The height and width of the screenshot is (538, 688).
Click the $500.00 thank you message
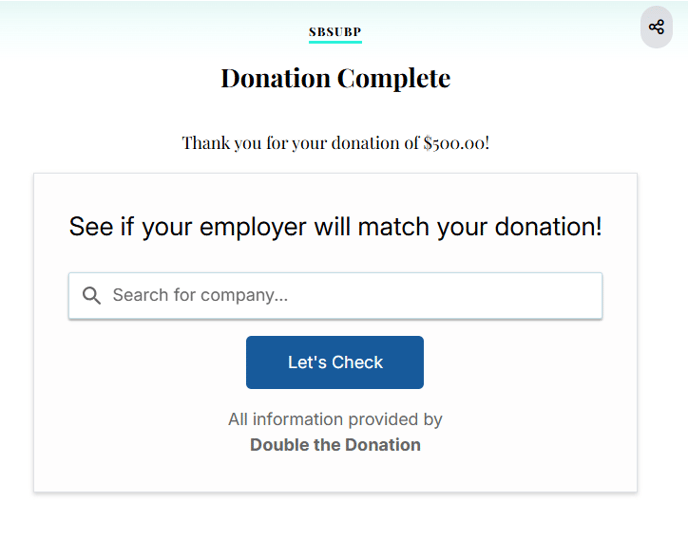336,143
